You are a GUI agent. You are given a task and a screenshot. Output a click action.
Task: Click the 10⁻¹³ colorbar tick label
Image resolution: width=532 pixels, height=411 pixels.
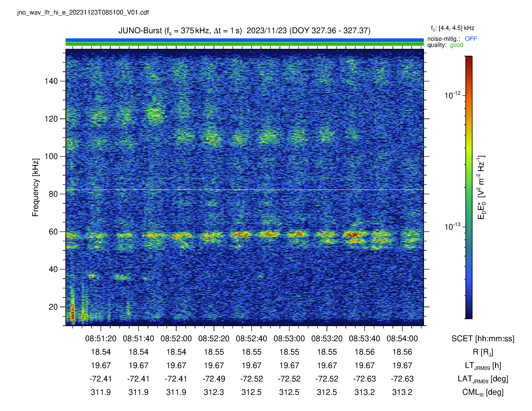[452, 226]
